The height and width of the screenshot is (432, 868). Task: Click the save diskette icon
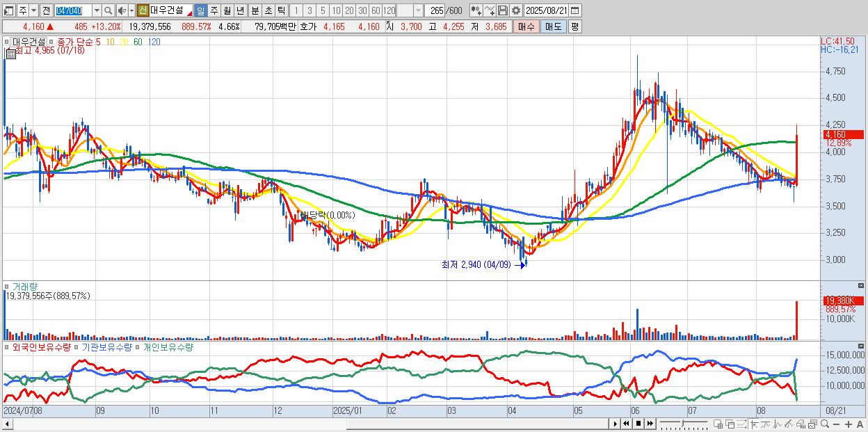503,10
